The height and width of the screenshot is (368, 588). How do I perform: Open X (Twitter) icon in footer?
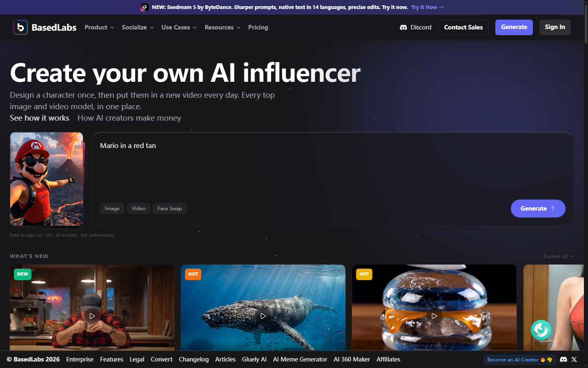coord(574,359)
